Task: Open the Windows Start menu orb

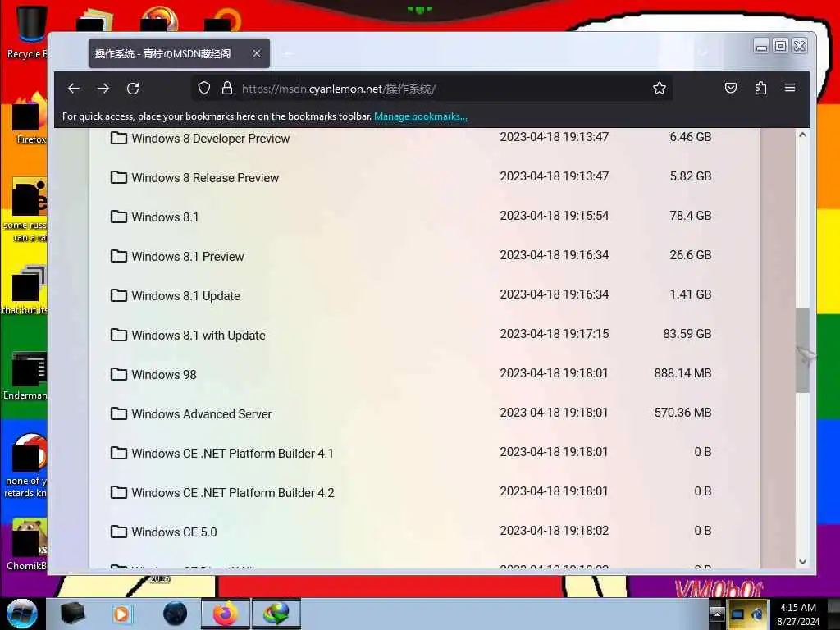Action: click(22, 614)
